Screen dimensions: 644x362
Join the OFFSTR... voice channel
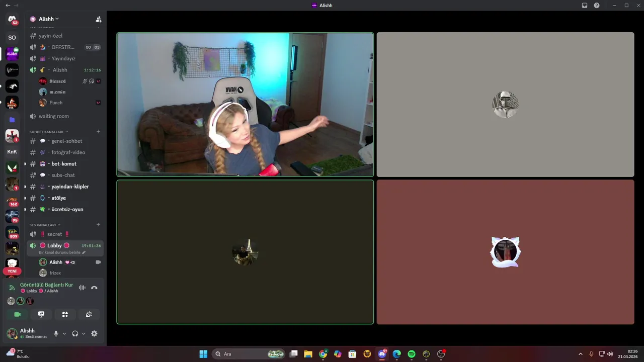tap(65, 47)
